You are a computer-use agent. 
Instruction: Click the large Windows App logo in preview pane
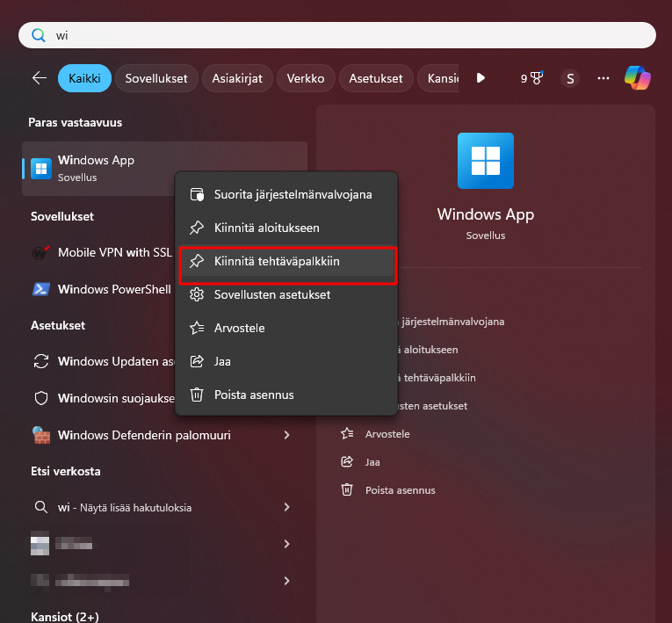486,161
